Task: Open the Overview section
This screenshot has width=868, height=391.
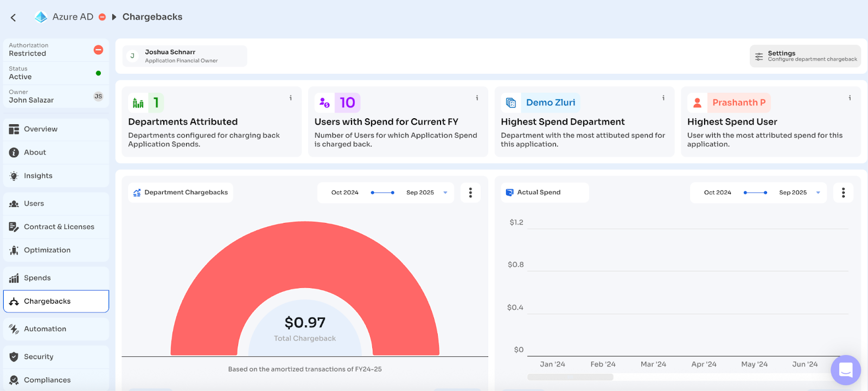Action: [56, 129]
